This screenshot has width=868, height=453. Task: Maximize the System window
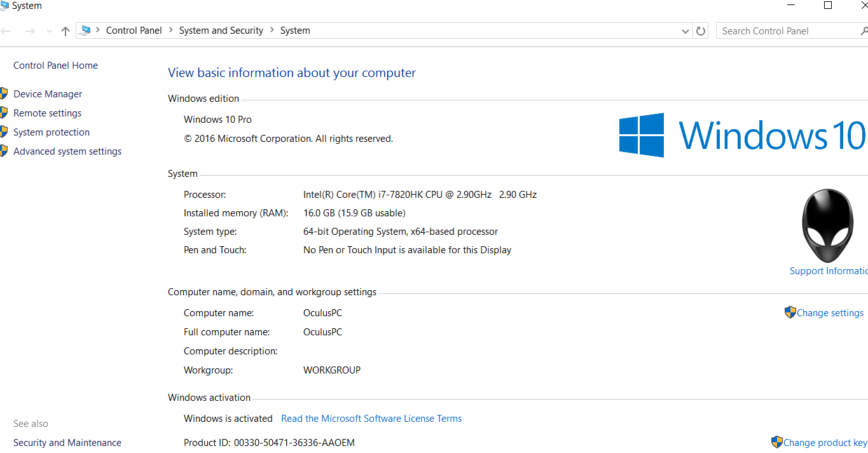(828, 6)
